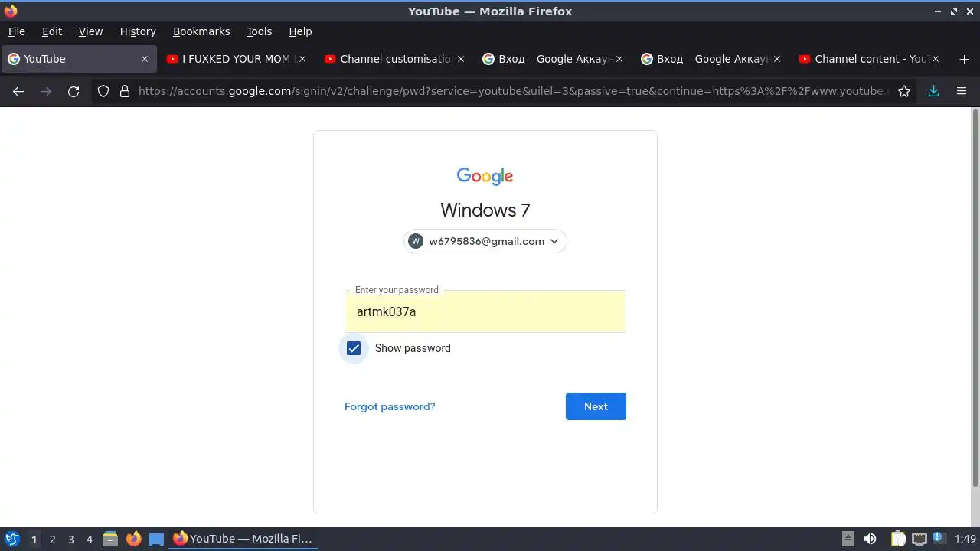Select workspace 1 in the pager
The width and height of the screenshot is (980, 551).
[x=34, y=539]
